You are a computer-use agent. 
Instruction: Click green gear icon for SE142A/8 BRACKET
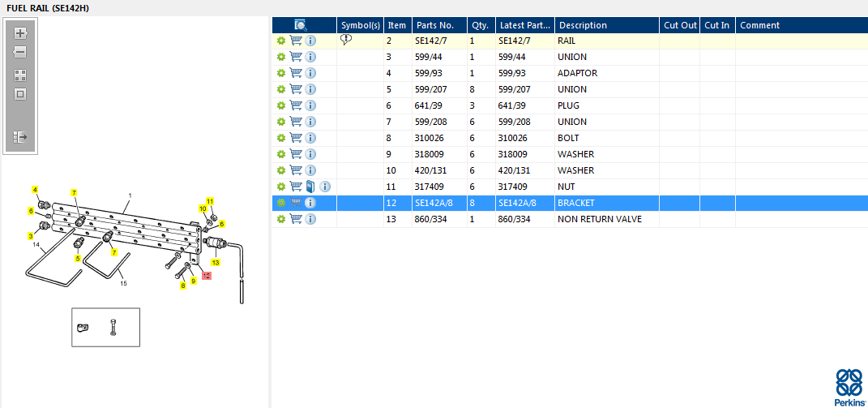[281, 202]
